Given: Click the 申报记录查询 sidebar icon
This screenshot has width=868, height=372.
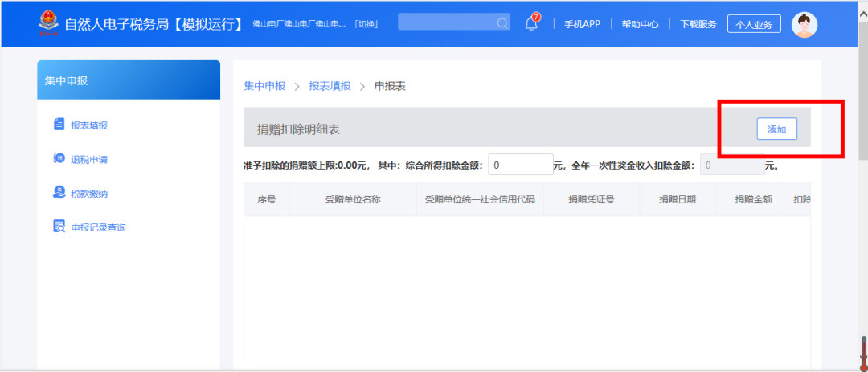Looking at the screenshot, I should pyautogui.click(x=59, y=227).
